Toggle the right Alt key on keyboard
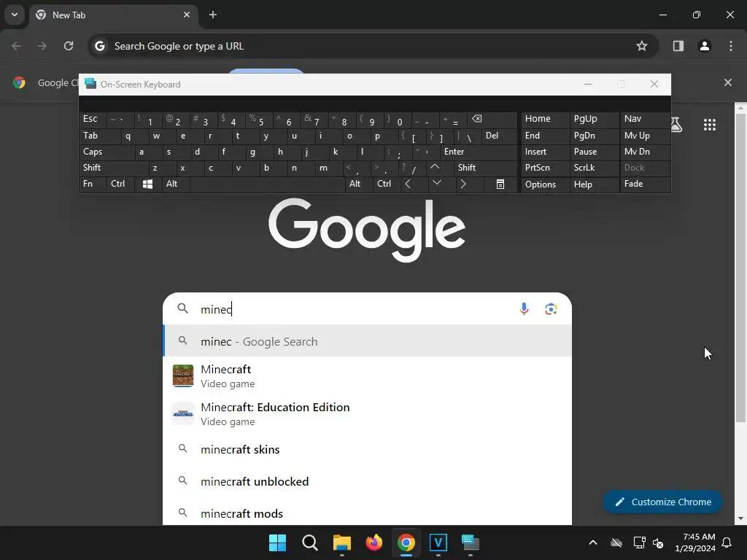The image size is (747, 560). click(x=358, y=184)
